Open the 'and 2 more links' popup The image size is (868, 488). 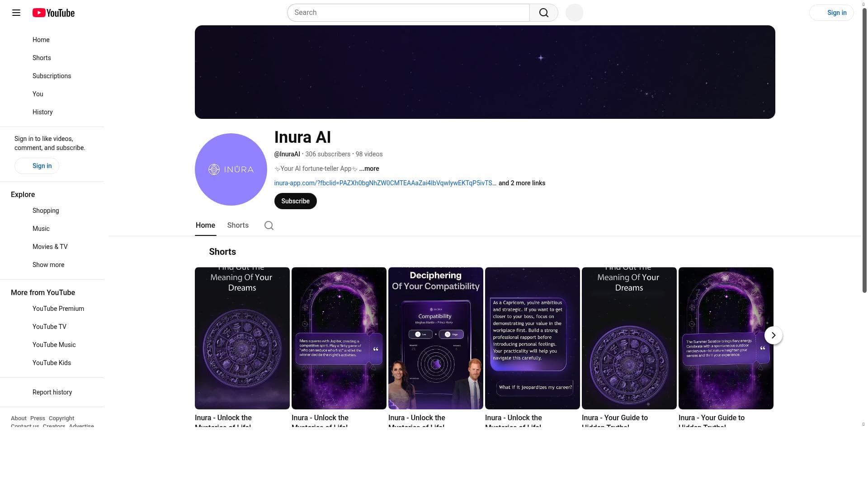click(x=522, y=183)
